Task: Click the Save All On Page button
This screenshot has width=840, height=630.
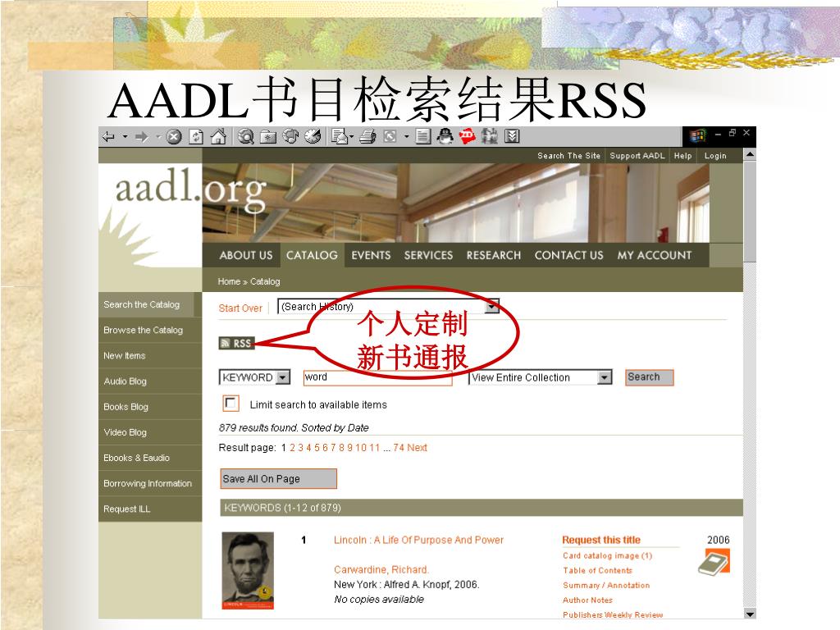Action: coord(279,479)
